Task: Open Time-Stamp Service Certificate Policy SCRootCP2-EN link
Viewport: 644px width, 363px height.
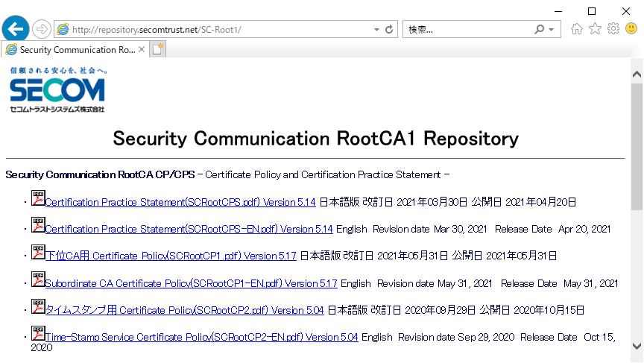Action: tap(202, 337)
